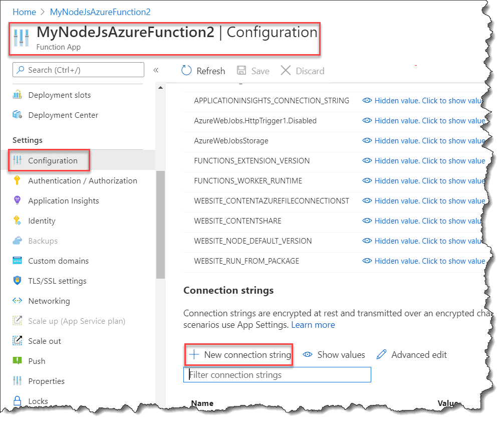Click the TLS/SSL settings shield icon
The image size is (504, 425).
pyautogui.click(x=17, y=281)
